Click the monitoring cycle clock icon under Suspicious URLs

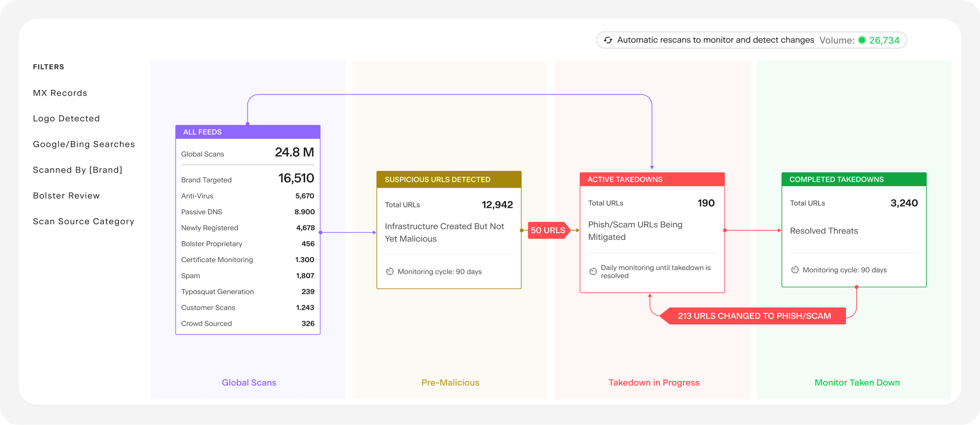pos(390,271)
